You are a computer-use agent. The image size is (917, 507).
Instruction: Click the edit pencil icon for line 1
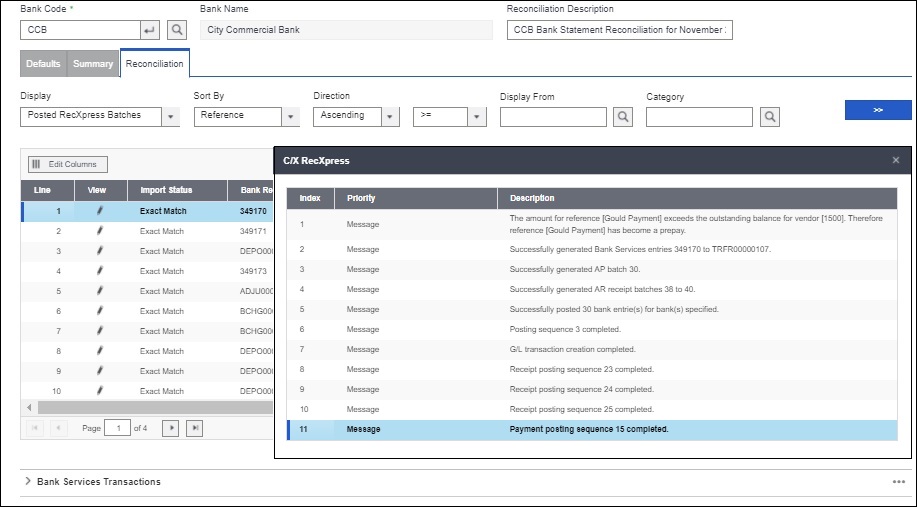point(98,211)
